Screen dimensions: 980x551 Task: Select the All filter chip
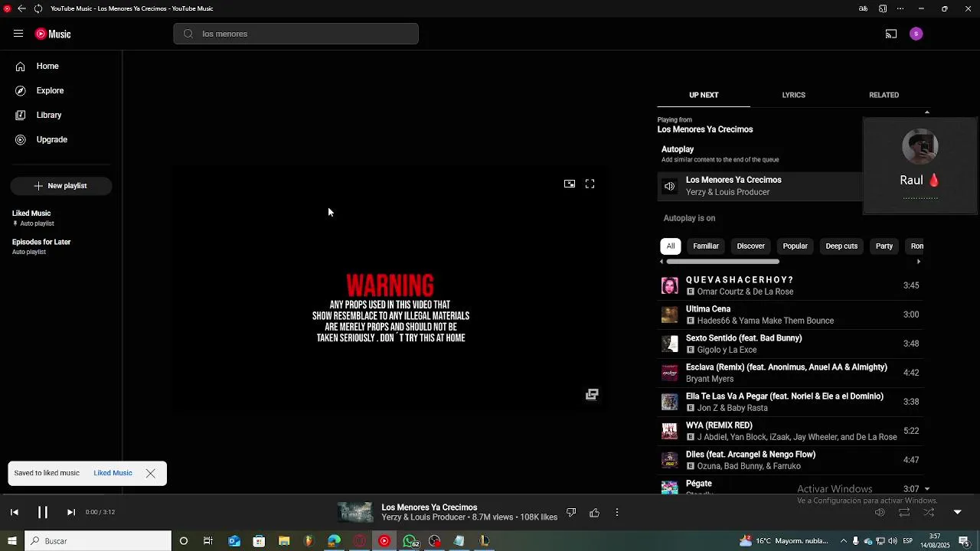(671, 246)
